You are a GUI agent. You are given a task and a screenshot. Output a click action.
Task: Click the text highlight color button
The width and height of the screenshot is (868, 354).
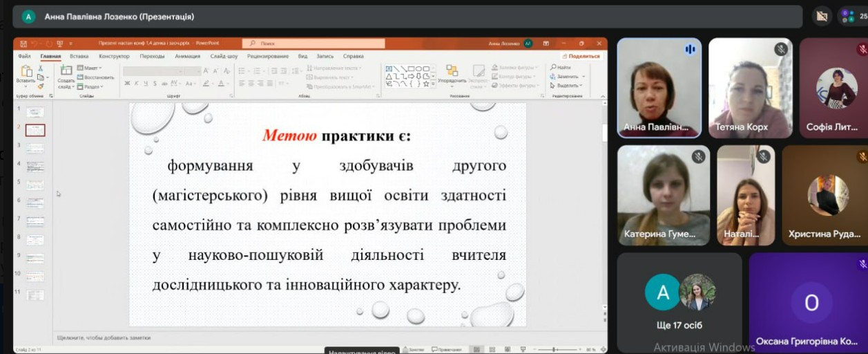coord(206,83)
